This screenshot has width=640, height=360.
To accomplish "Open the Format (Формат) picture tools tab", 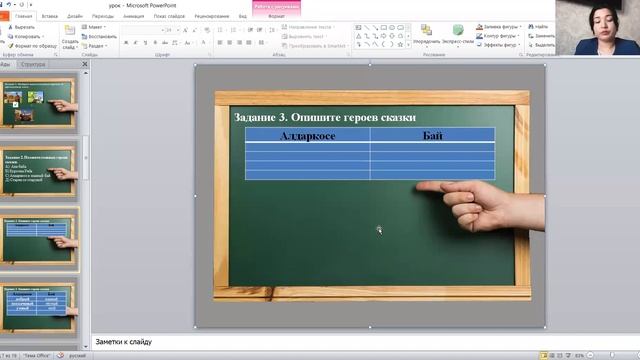I will coord(276,16).
